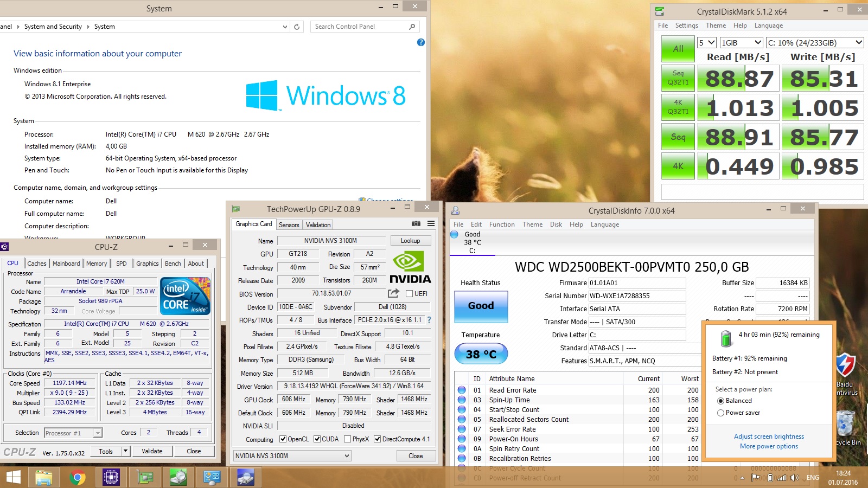Viewport: 868px width, 488px height.
Task: Open the Settings menu in CrystalDiskMark
Action: click(x=686, y=25)
